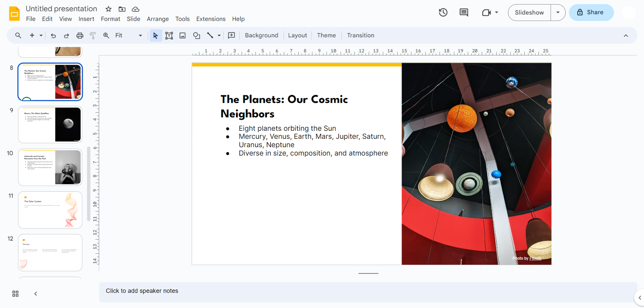
Task: Open the Fit zoom level dropdown
Action: (x=129, y=35)
